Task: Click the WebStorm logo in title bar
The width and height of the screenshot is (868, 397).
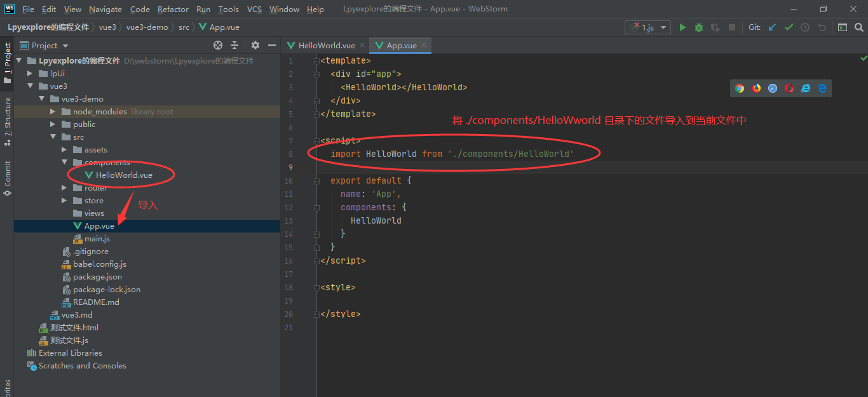Action: (x=9, y=9)
